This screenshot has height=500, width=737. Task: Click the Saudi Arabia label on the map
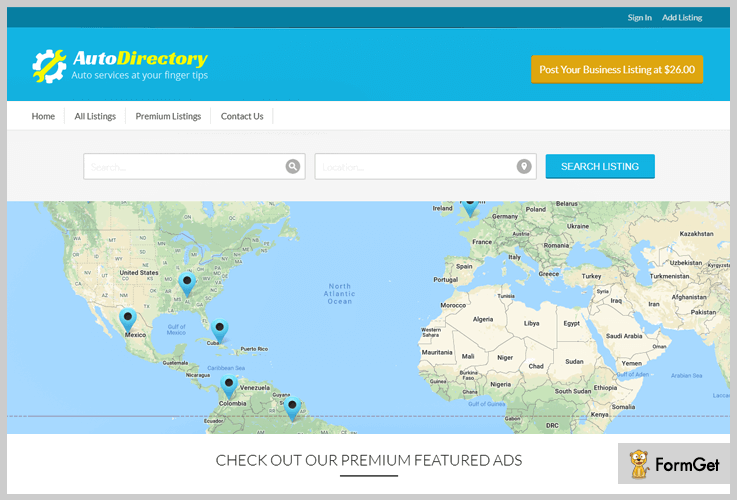pyautogui.click(x=624, y=336)
